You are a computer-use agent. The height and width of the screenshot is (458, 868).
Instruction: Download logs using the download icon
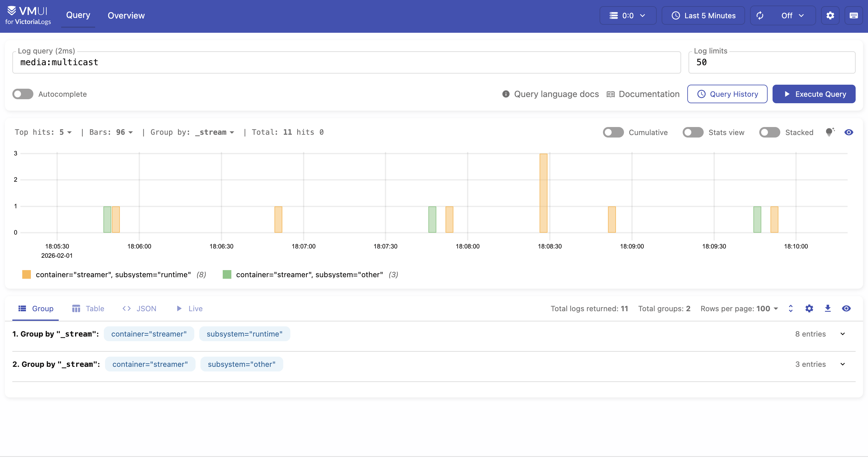click(x=828, y=308)
